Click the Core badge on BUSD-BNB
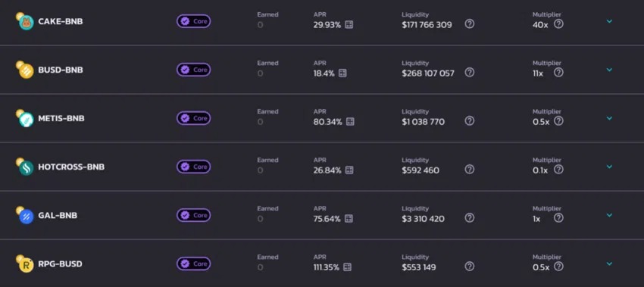Image resolution: width=644 pixels, height=287 pixels. pos(194,70)
